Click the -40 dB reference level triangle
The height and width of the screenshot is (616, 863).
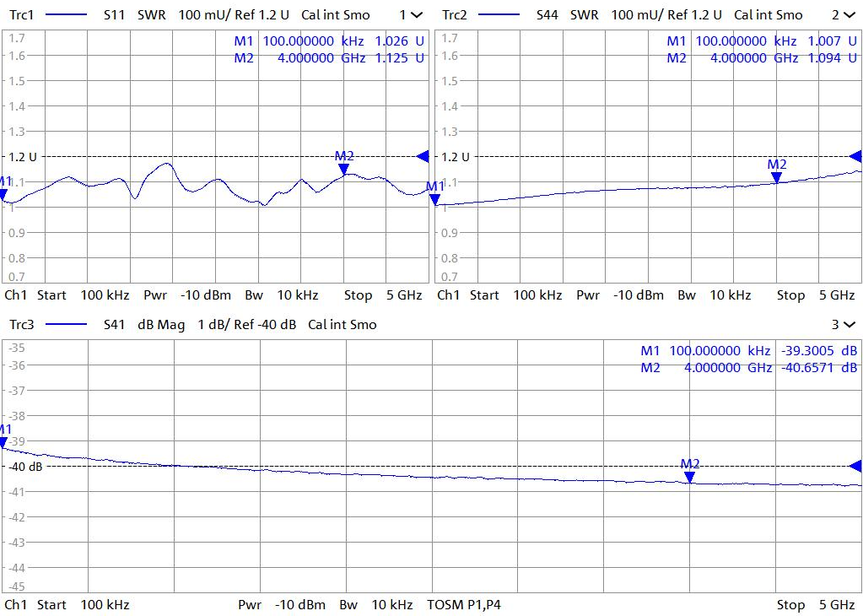click(x=855, y=466)
